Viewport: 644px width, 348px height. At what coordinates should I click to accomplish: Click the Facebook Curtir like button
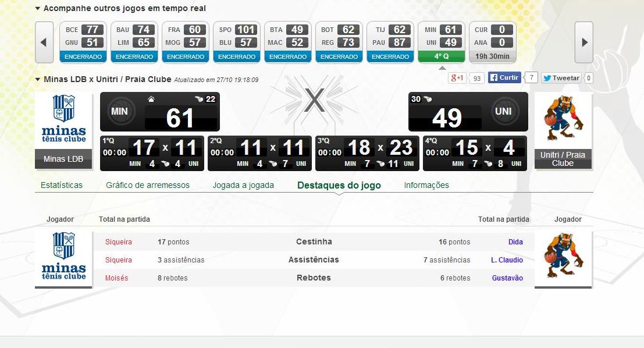coord(504,78)
